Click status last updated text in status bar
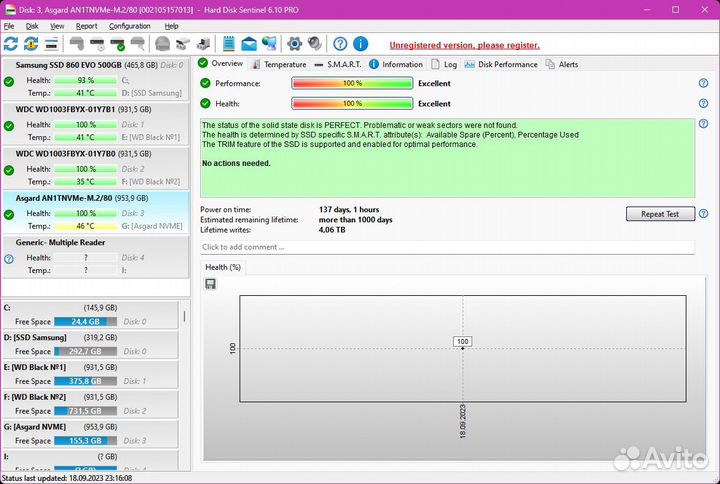 [67, 478]
